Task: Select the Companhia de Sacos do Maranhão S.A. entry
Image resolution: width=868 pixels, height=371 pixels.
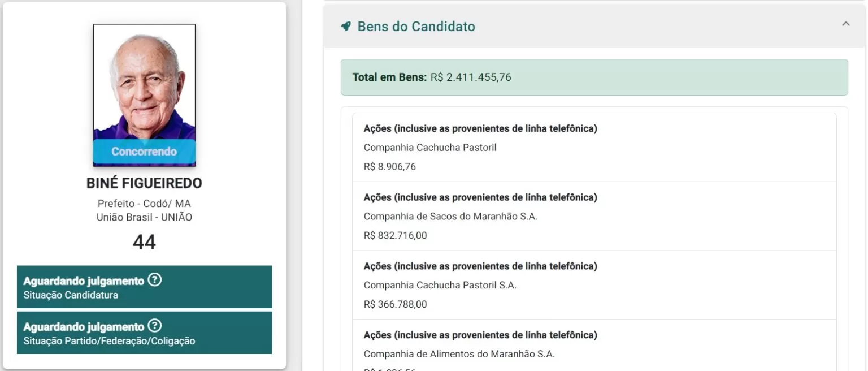Action: 450,217
